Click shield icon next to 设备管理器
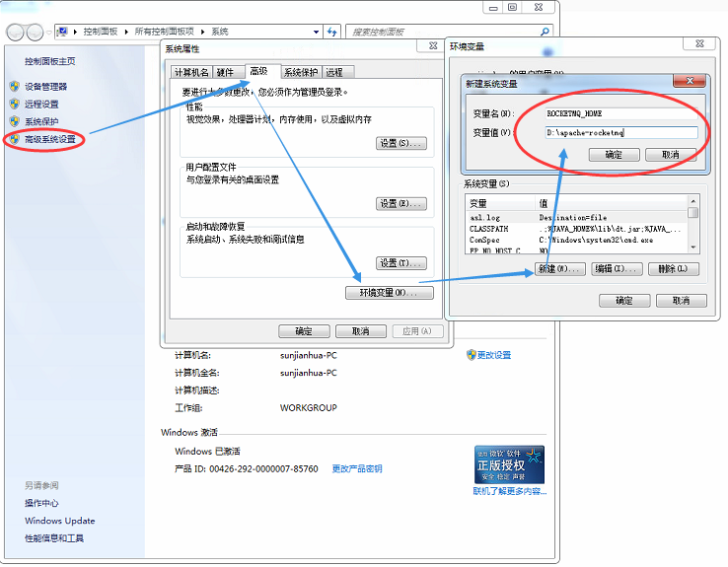Viewport: 728px width, 567px height. click(x=15, y=87)
